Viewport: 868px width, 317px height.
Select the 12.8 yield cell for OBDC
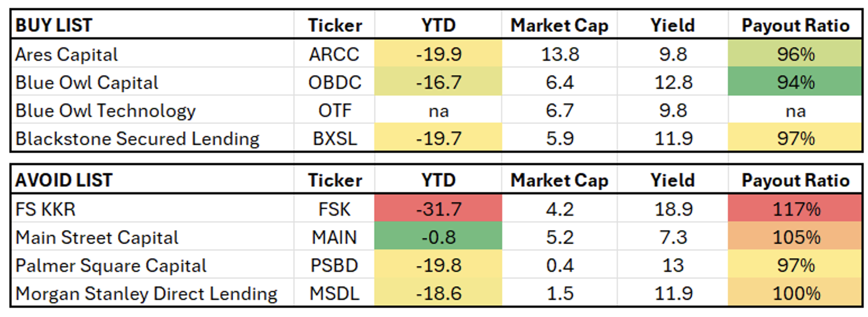click(x=673, y=82)
